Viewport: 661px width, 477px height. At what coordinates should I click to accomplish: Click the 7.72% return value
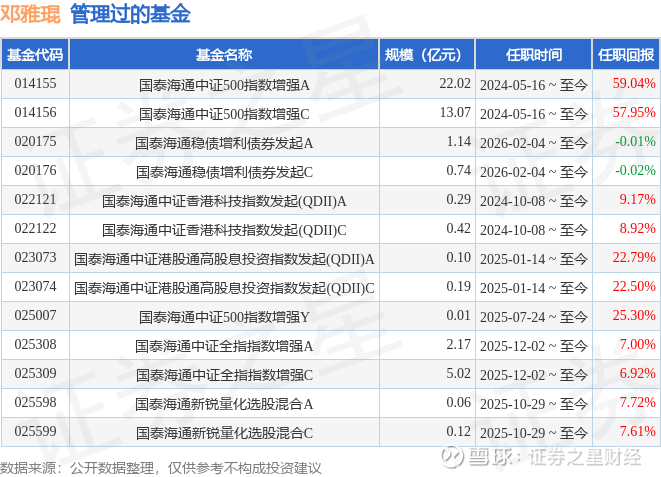click(637, 402)
